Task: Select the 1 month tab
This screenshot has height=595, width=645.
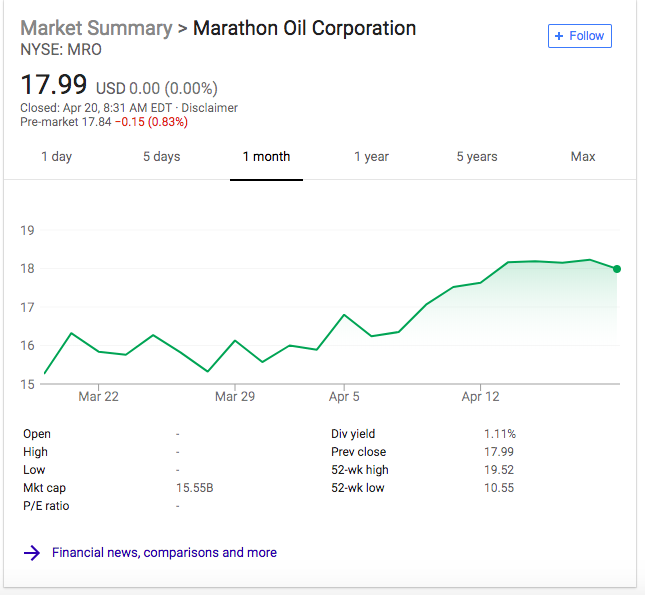Action: pos(267,157)
